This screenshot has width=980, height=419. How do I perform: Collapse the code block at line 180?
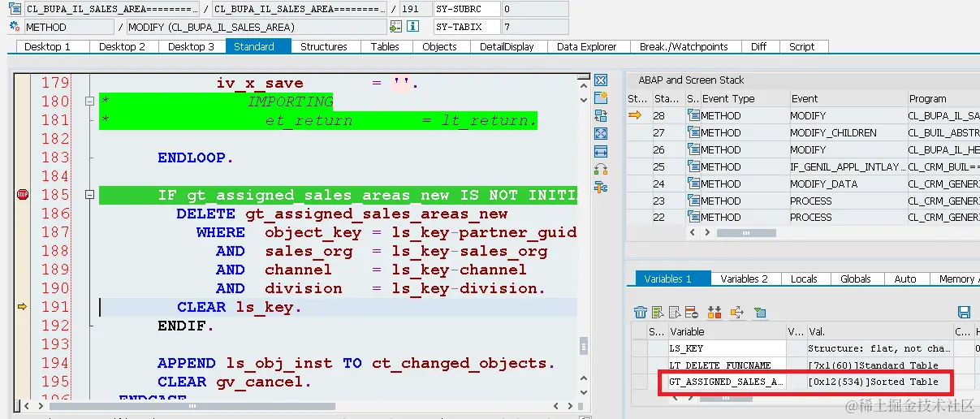tap(89, 102)
